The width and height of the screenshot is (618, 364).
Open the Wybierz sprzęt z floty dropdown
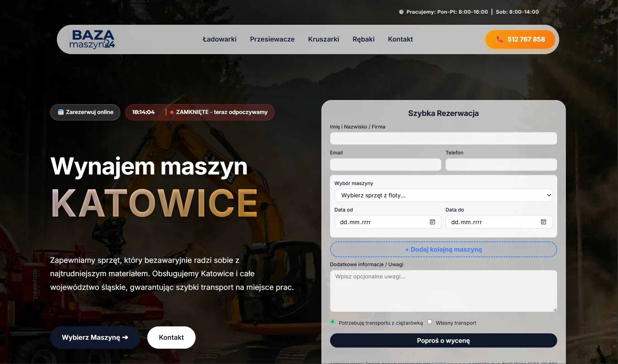click(x=443, y=195)
